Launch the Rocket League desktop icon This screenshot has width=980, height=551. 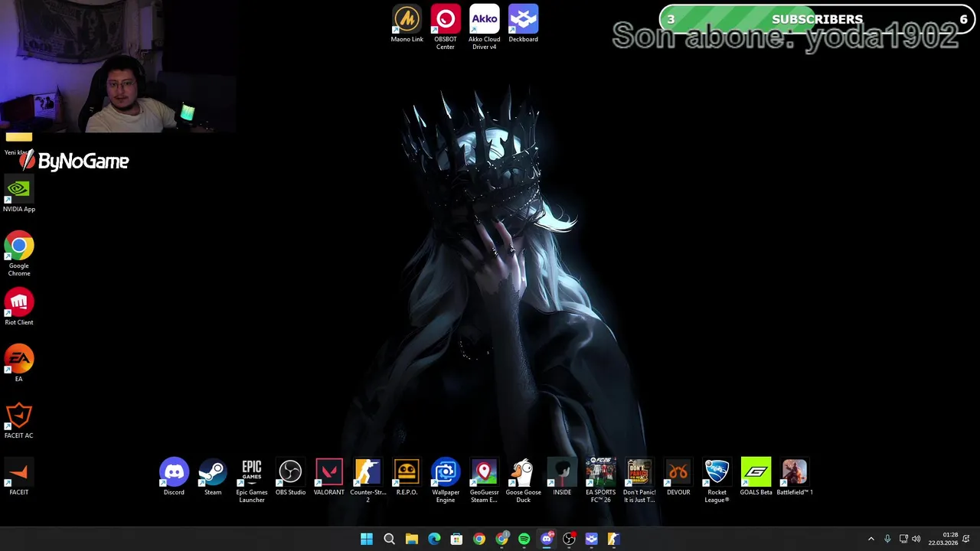coord(717,481)
